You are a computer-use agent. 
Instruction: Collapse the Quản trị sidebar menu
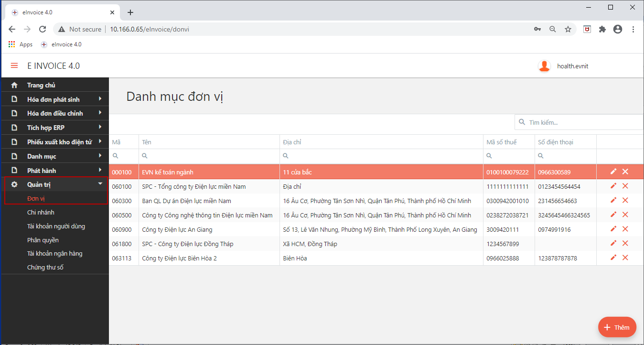pos(55,184)
